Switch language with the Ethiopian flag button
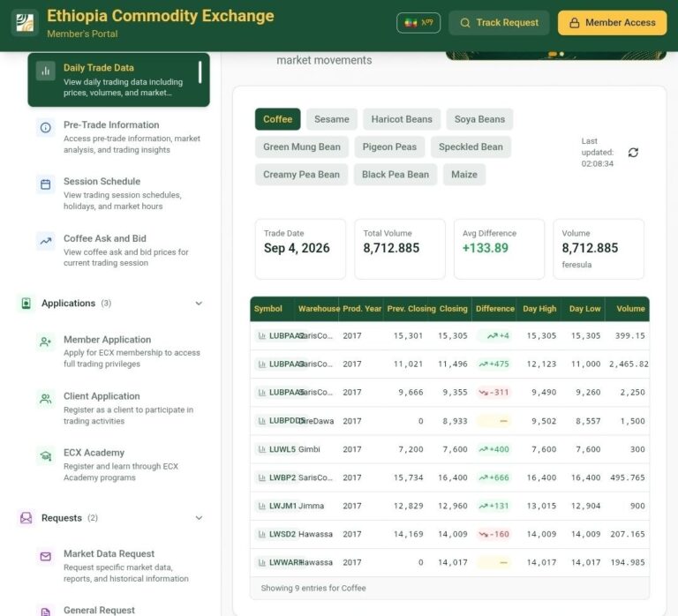This screenshot has height=616, width=678. [x=418, y=22]
